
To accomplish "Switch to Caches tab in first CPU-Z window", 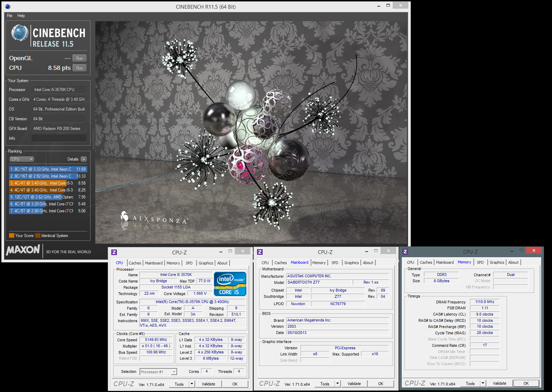I will coord(135,263).
